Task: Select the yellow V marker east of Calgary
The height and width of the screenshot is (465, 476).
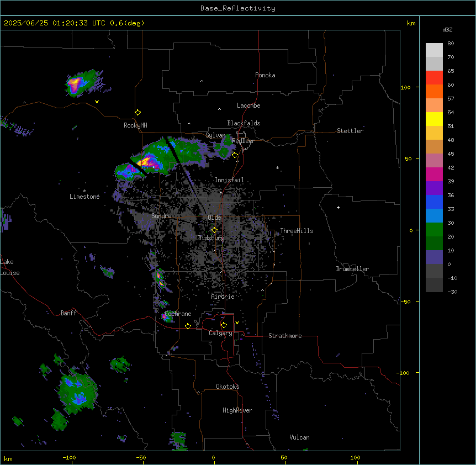Action: coord(237,323)
